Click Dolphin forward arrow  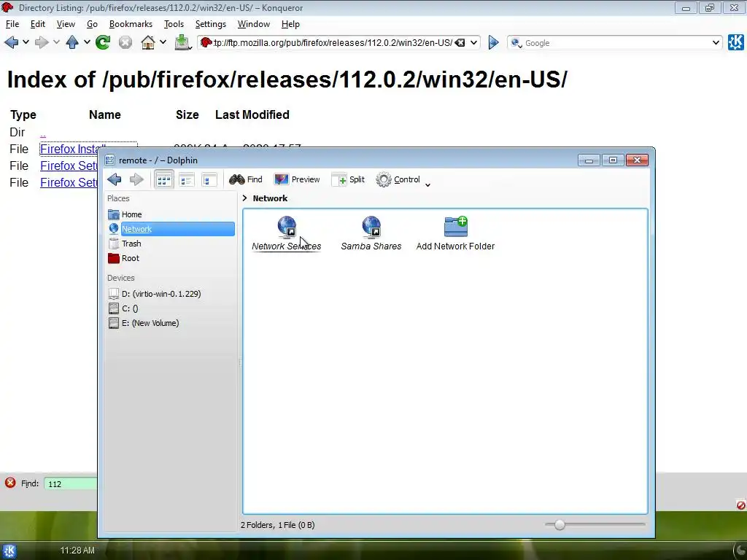click(x=136, y=179)
